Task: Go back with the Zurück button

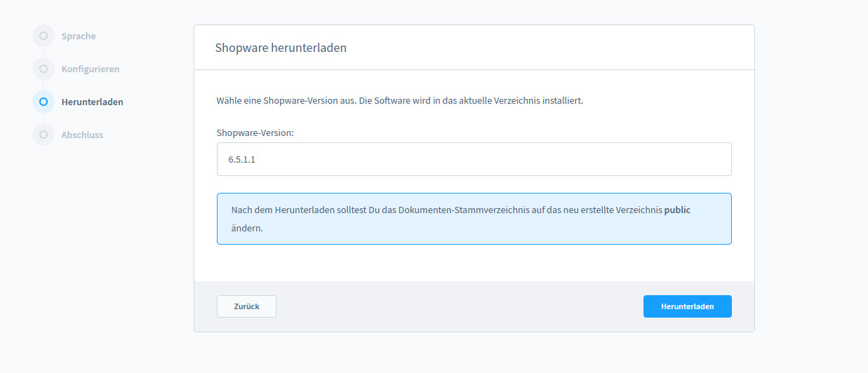Action: click(246, 306)
